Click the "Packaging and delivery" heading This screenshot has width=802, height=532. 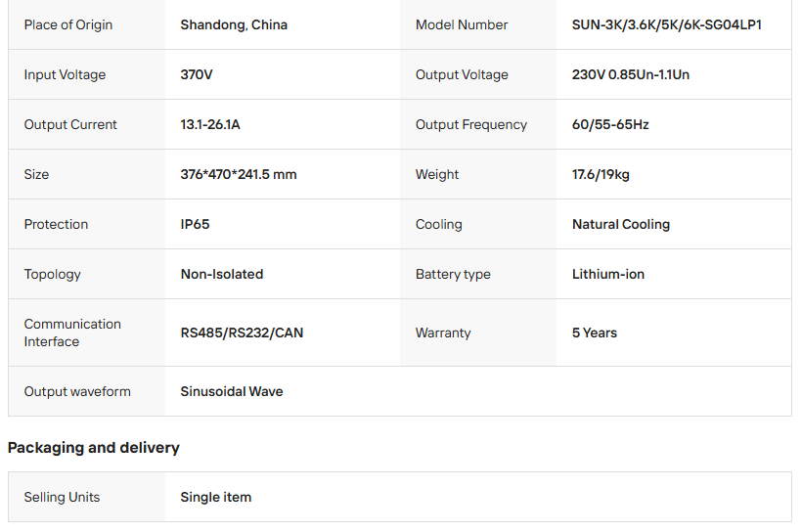tap(94, 448)
